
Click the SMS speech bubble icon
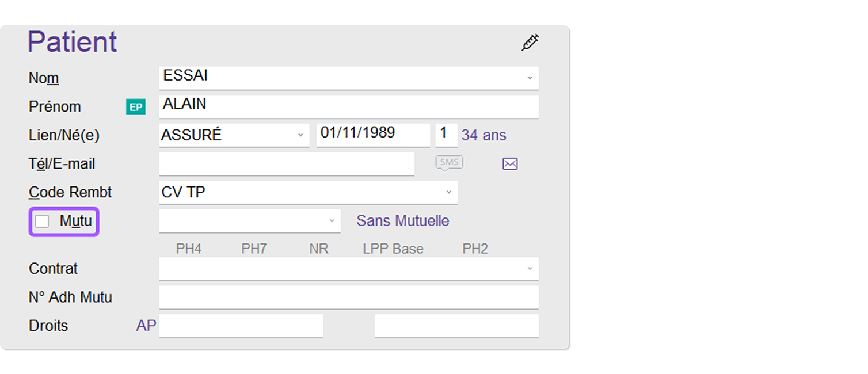[449, 163]
